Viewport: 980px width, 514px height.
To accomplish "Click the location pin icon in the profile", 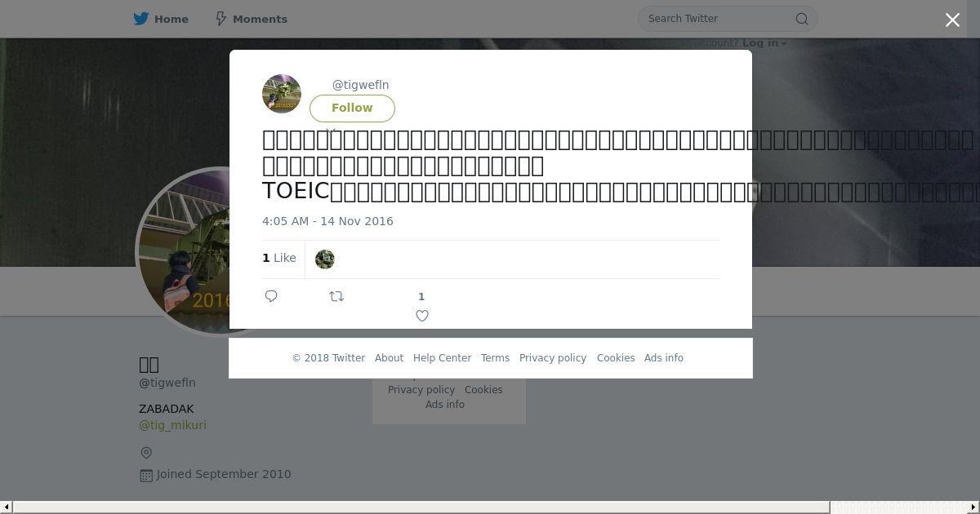I will coord(146,453).
